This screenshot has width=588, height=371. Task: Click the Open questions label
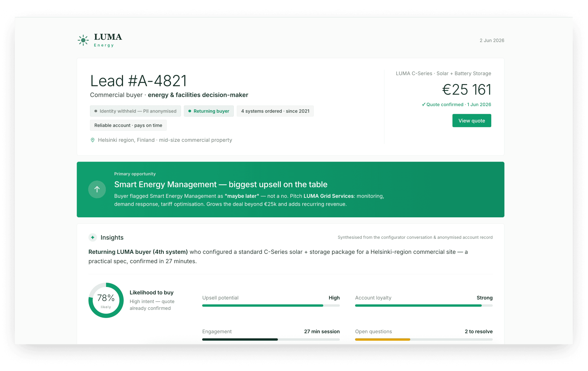(x=373, y=331)
